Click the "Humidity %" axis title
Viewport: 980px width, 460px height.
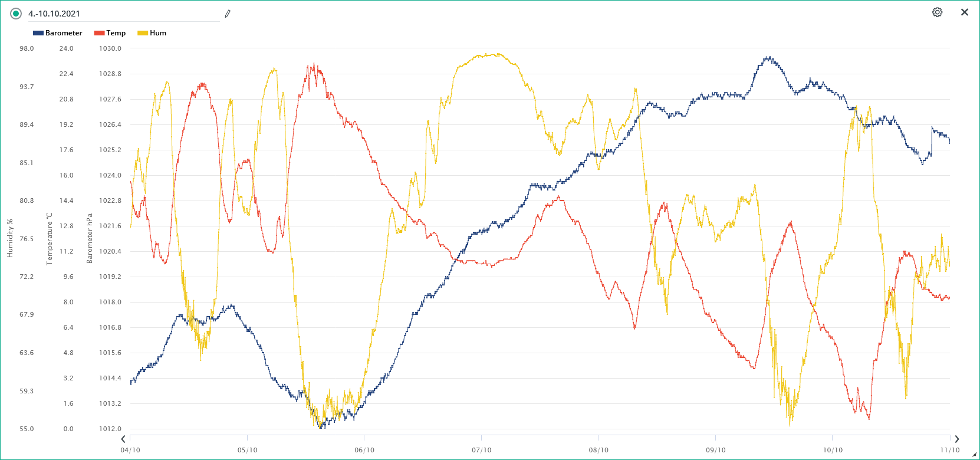coord(10,238)
